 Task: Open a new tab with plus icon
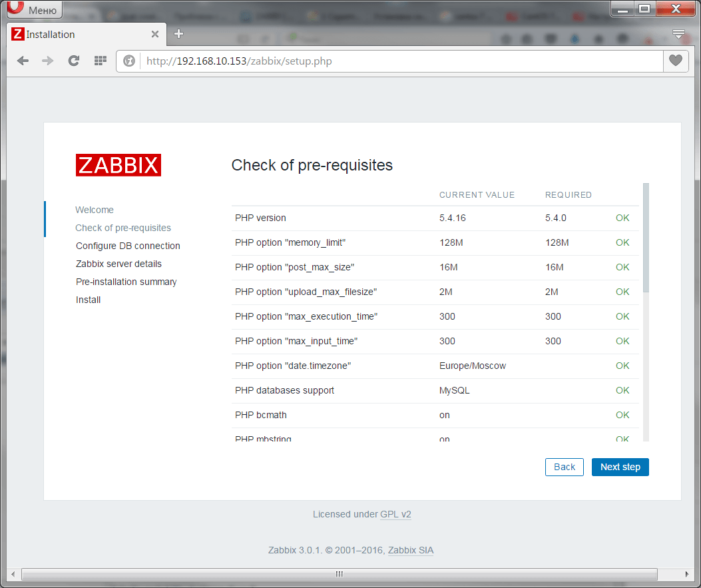(178, 34)
